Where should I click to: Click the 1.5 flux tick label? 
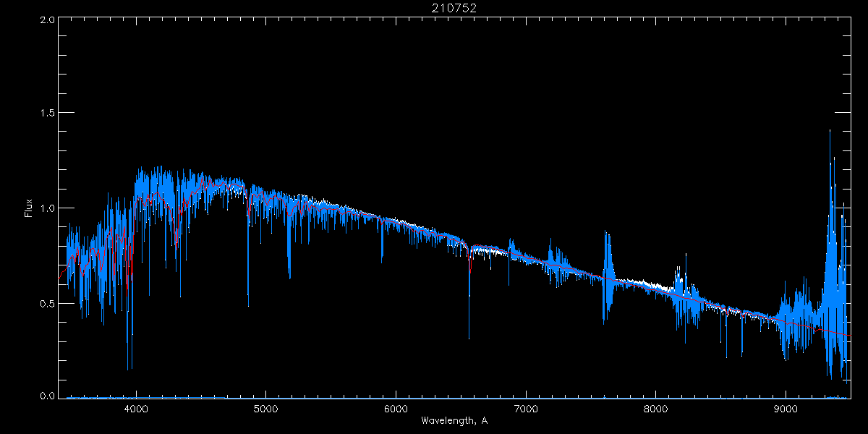pyautogui.click(x=48, y=114)
